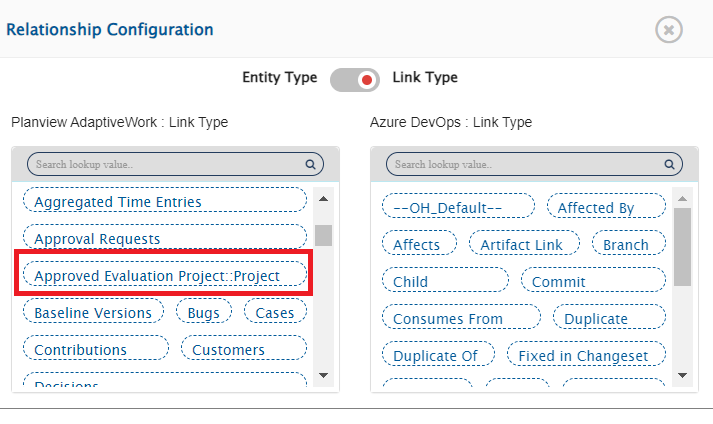Viewport: 713px width, 424px height.
Task: Select the Bugs link type chip
Action: point(204,313)
